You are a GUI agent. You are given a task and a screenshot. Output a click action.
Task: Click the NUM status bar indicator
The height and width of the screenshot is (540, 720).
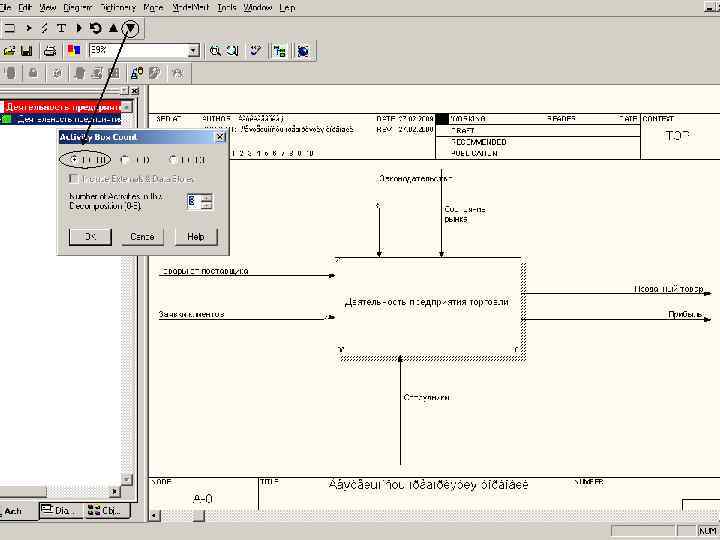[707, 531]
